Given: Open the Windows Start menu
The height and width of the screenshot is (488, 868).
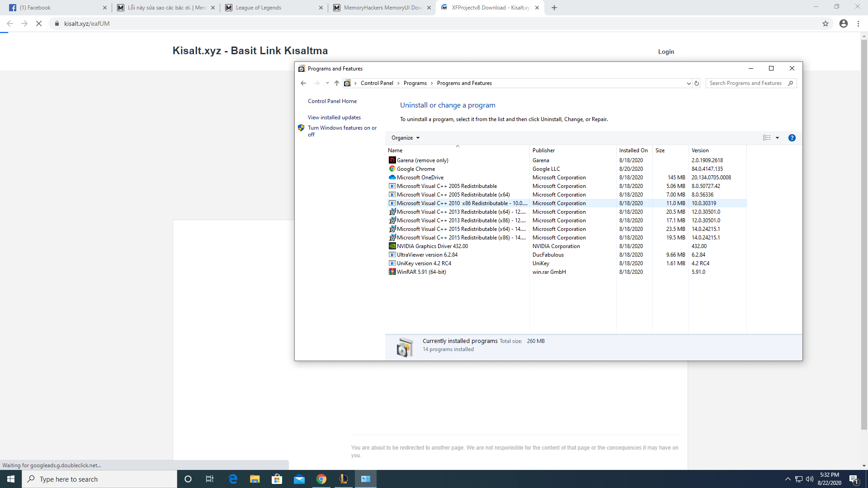Looking at the screenshot, I should [x=11, y=479].
